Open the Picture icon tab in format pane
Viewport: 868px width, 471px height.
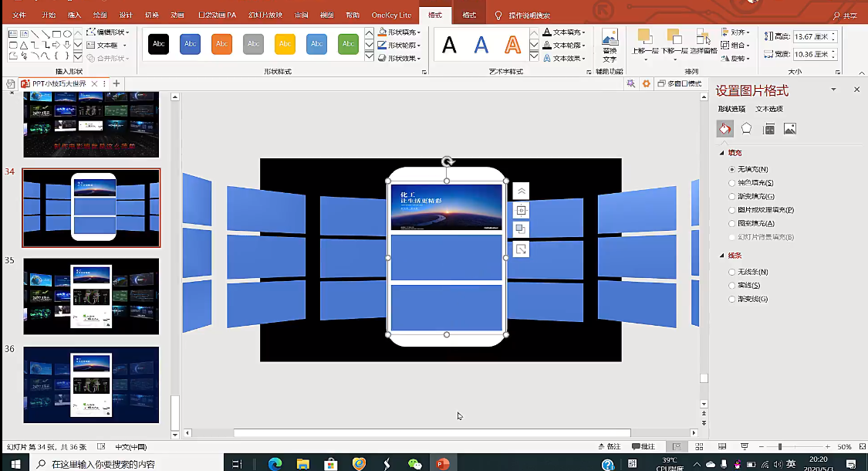789,129
